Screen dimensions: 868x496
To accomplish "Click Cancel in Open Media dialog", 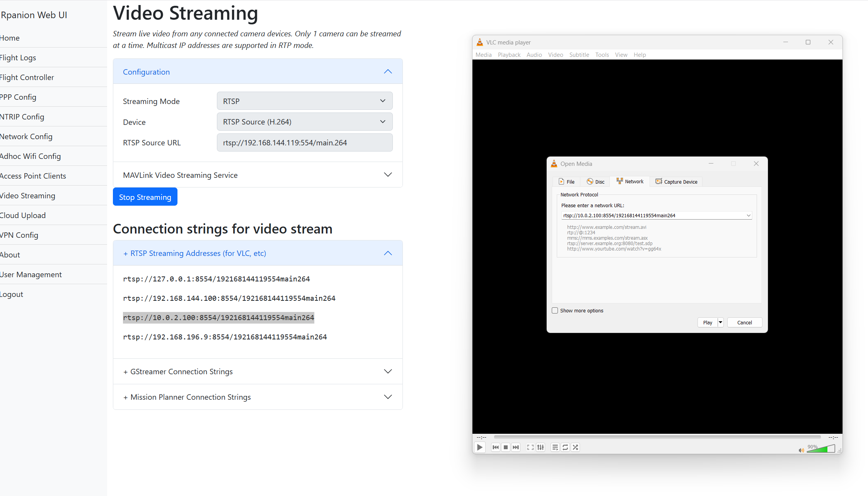I will click(x=744, y=322).
